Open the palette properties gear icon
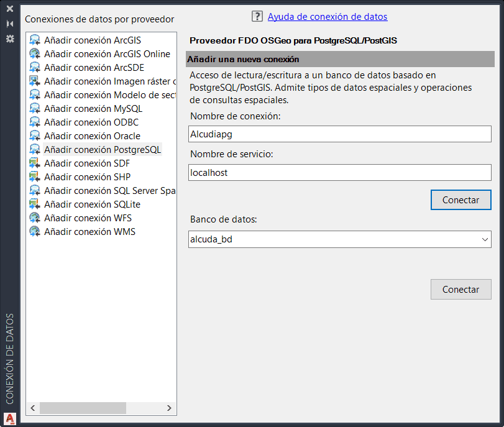The image size is (504, 427). click(x=9, y=39)
